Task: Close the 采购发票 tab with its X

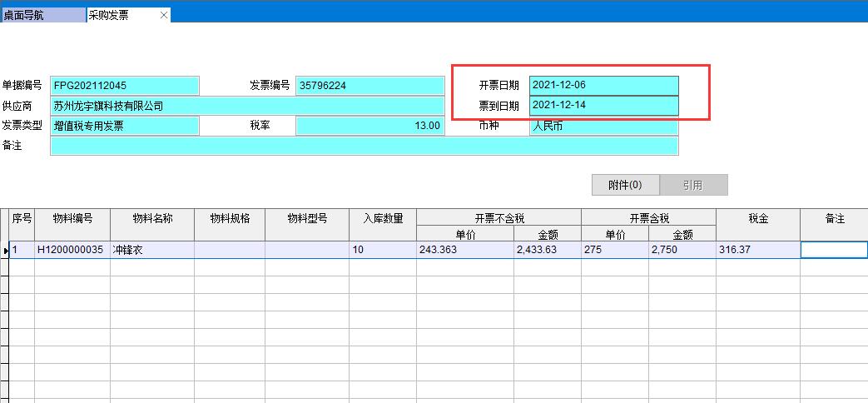Action: pyautogui.click(x=164, y=15)
